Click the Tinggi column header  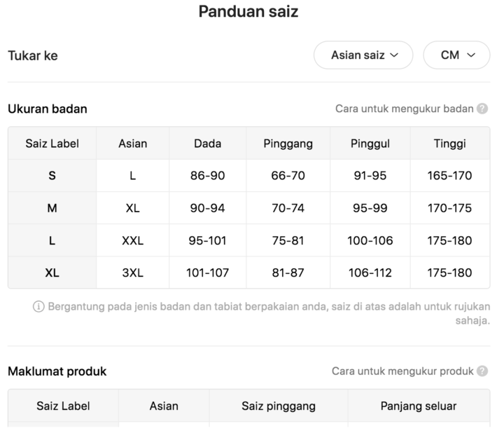449,144
